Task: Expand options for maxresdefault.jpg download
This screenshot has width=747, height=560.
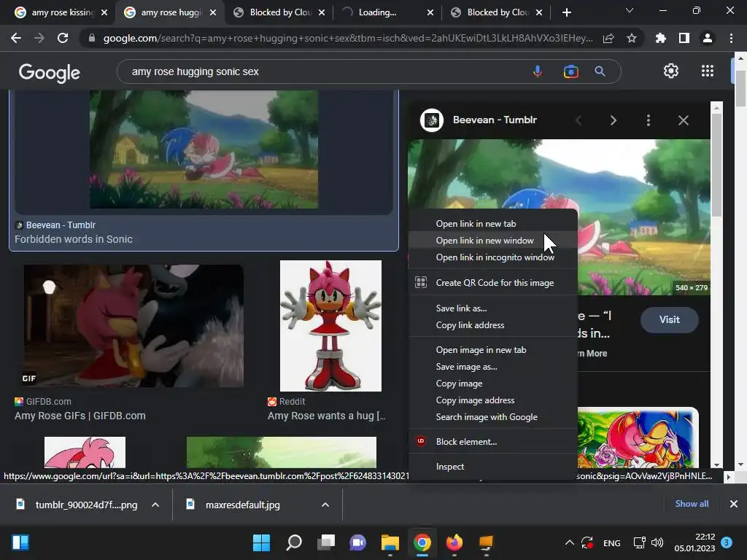Action: tap(325, 505)
